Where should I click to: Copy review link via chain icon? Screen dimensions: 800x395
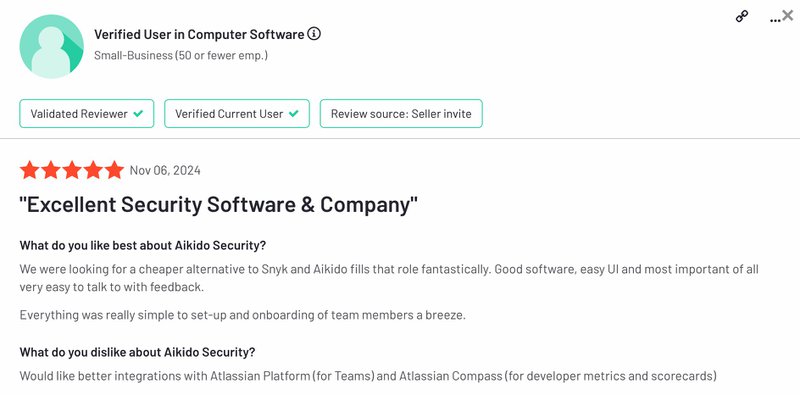(x=742, y=17)
